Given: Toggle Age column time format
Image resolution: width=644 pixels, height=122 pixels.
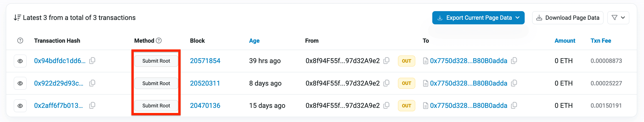Looking at the screenshot, I should 254,41.
